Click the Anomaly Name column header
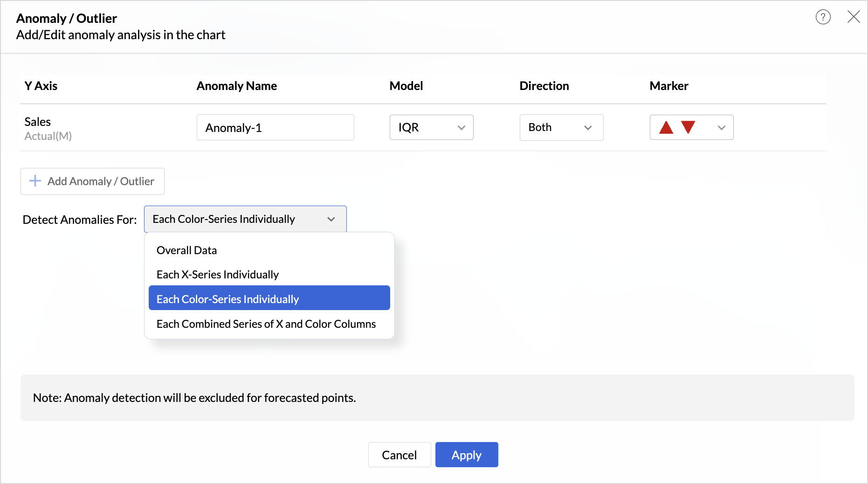This screenshot has width=868, height=484. 237,86
